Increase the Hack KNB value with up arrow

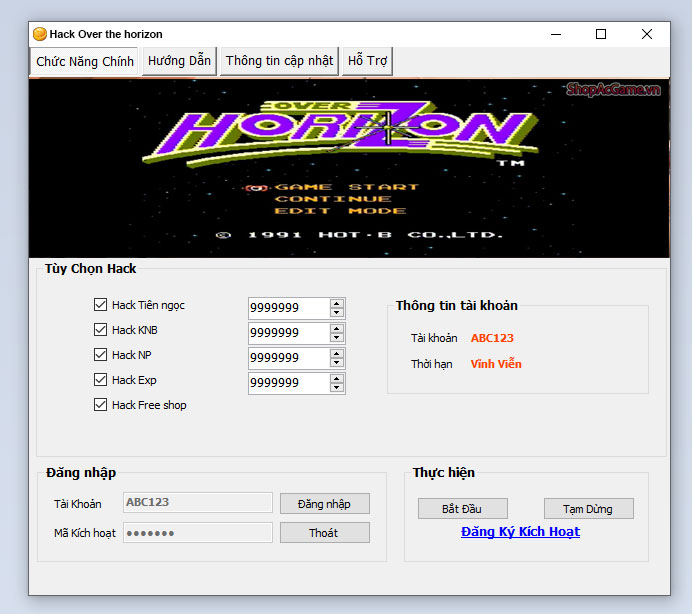(337, 328)
